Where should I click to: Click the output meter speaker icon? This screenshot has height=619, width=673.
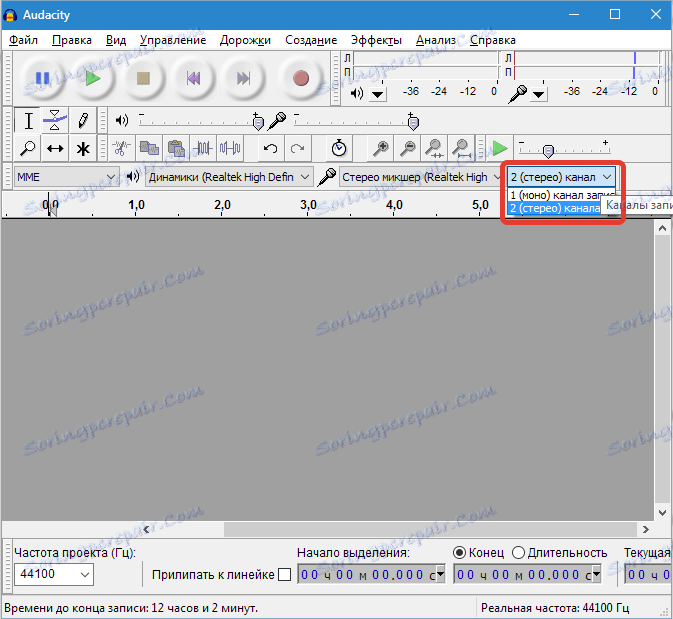357,93
